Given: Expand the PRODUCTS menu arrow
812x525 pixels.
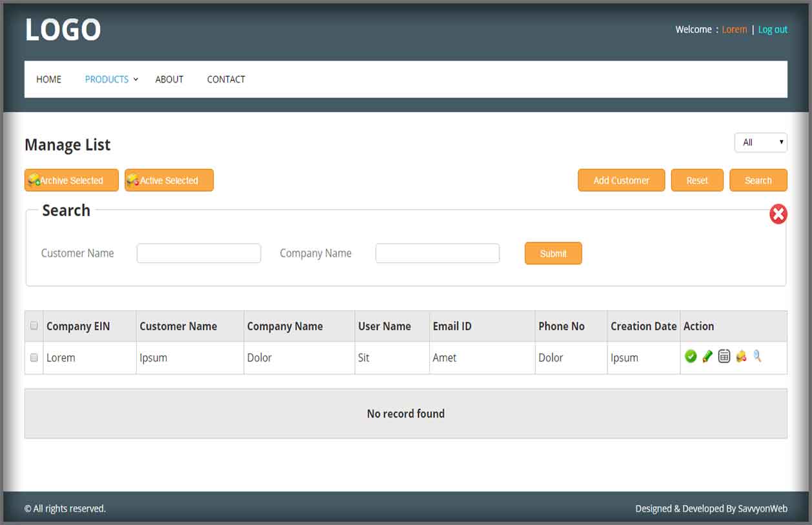Looking at the screenshot, I should coord(136,80).
